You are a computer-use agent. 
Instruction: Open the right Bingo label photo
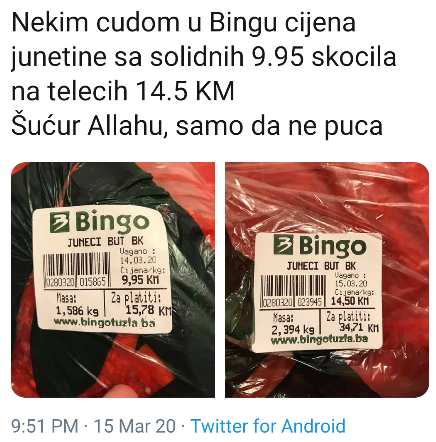point(327,280)
